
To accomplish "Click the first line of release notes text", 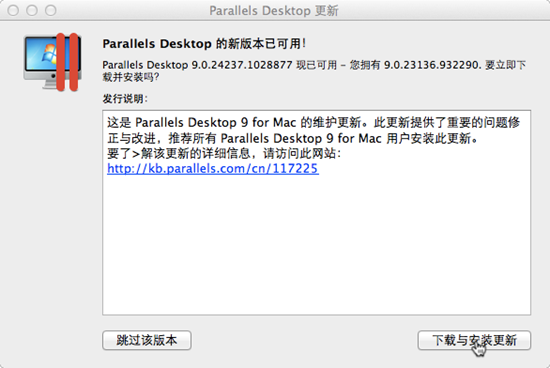I will 314,122.
